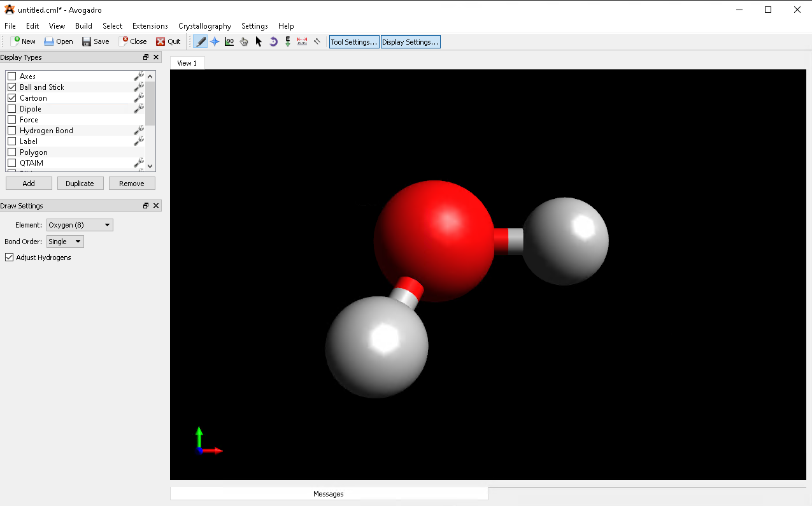812x506 pixels.
Task: Enable the Auto Rotate tool
Action: pos(273,41)
